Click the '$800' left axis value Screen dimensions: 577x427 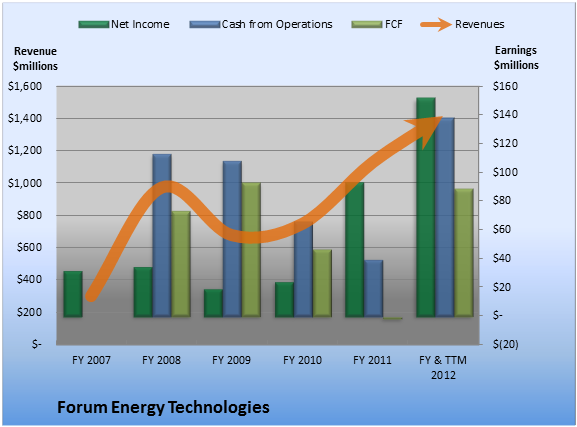pos(29,215)
